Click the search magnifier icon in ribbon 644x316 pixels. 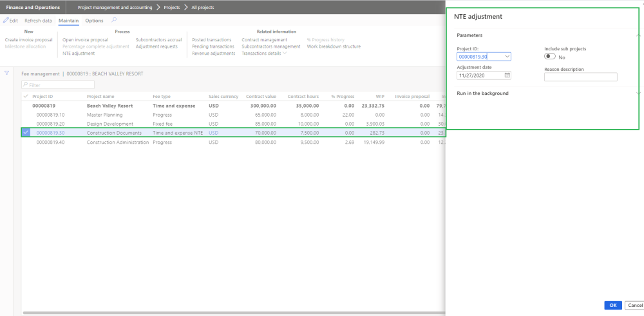pos(114,21)
